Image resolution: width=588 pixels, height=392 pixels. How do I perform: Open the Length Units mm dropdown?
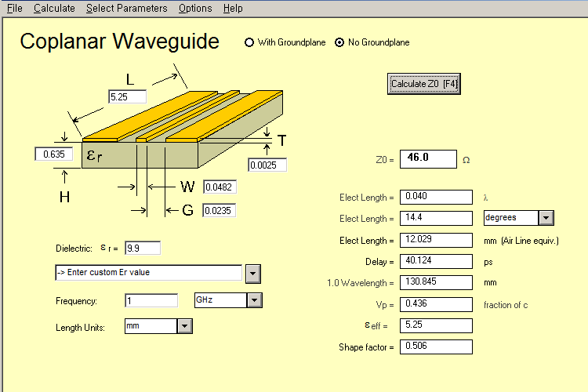[x=183, y=326]
